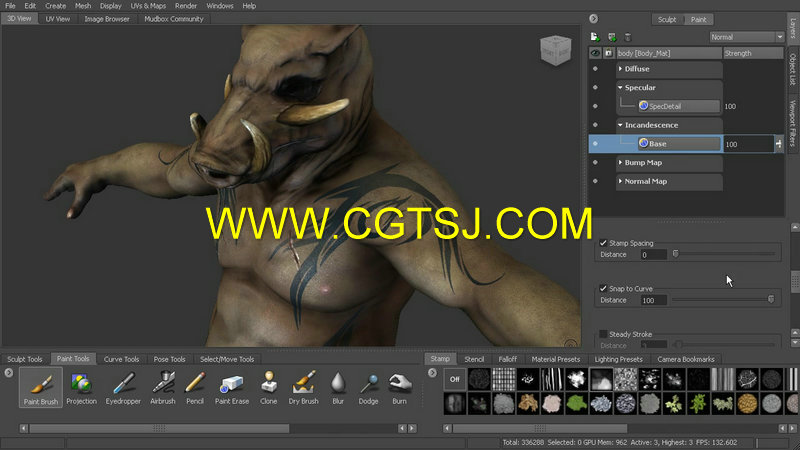The width and height of the screenshot is (800, 450).
Task: Switch to the UV View tab
Action: (58, 19)
